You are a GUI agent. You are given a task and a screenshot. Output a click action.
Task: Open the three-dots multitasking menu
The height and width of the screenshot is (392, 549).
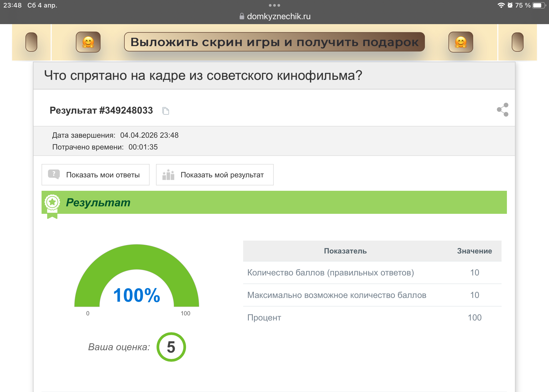tap(274, 5)
